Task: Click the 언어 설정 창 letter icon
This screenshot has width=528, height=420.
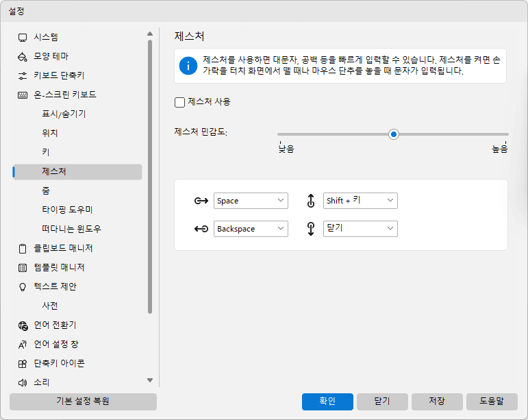Action: point(23,345)
